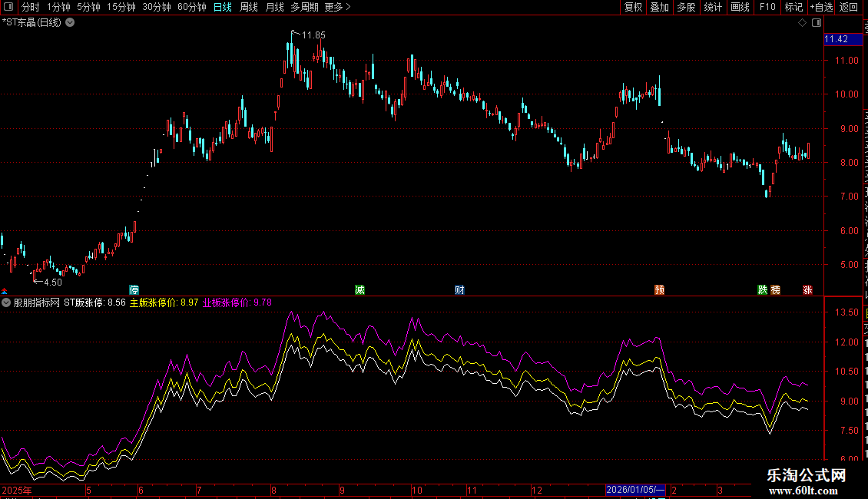Open F10 company information

767,7
